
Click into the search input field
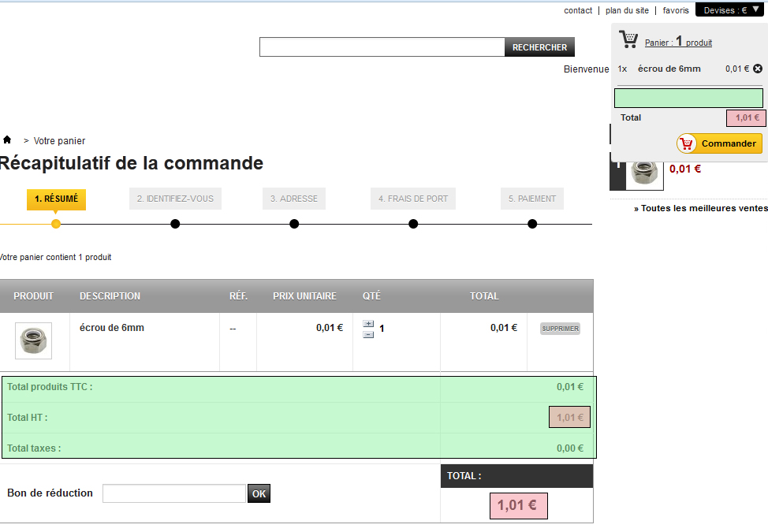[x=382, y=47]
